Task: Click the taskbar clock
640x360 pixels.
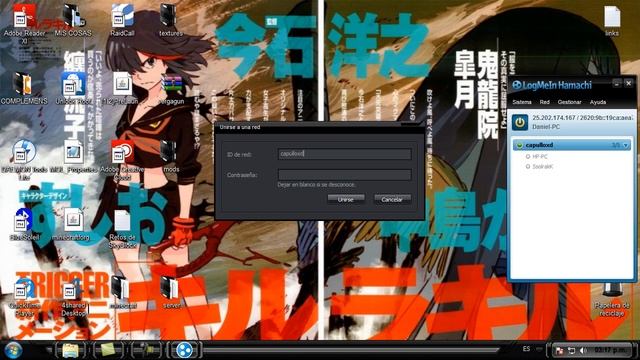Action: 610,350
